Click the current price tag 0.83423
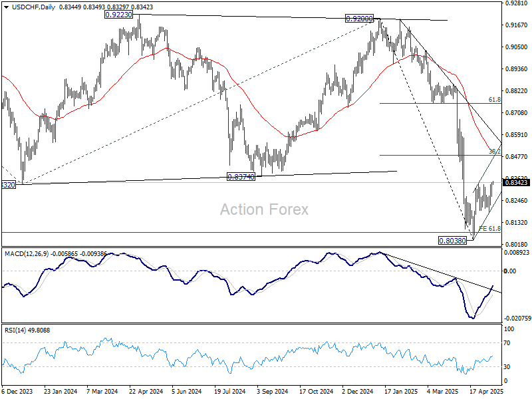This screenshot has width=532, height=399. tap(517, 182)
